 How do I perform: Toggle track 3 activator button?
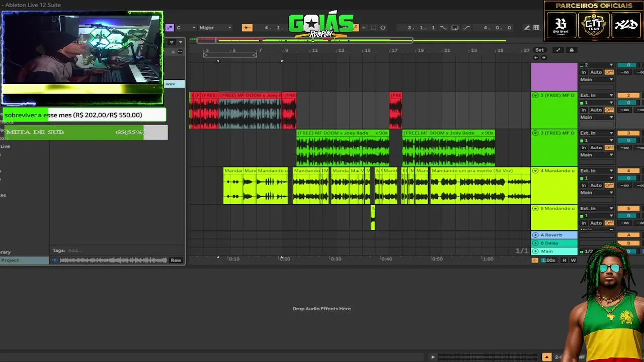point(628,133)
